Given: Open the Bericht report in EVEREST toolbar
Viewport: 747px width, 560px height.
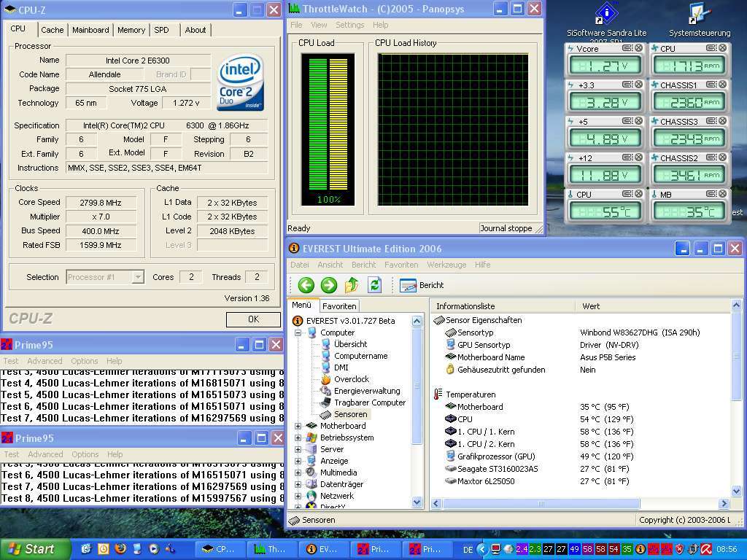Looking at the screenshot, I should 422,285.
